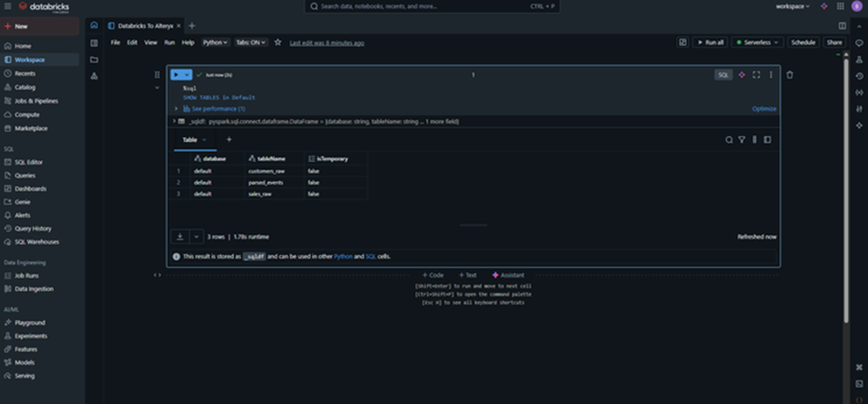The image size is (868, 404).
Task: Open the side-by-side view icon
Action: coord(842,25)
